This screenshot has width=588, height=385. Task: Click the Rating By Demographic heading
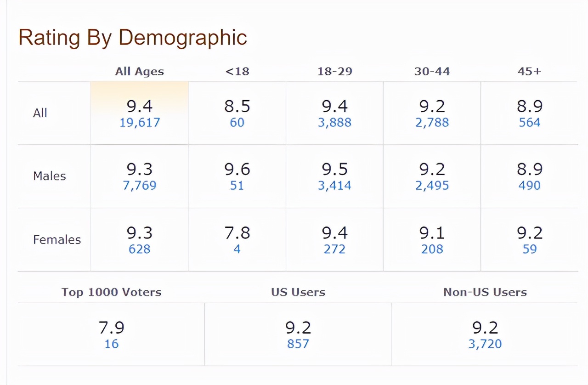coord(133,37)
